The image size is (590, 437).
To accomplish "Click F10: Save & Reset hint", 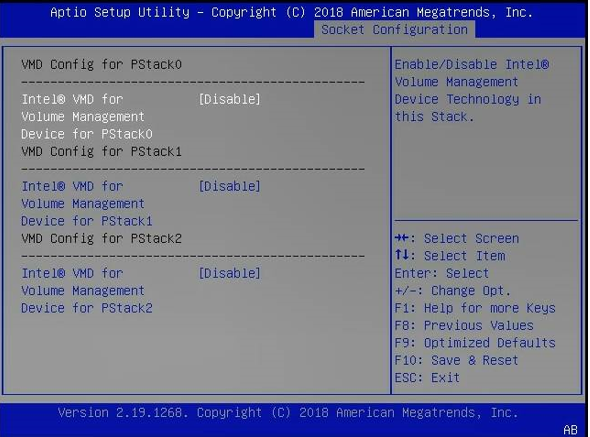I will click(456, 360).
